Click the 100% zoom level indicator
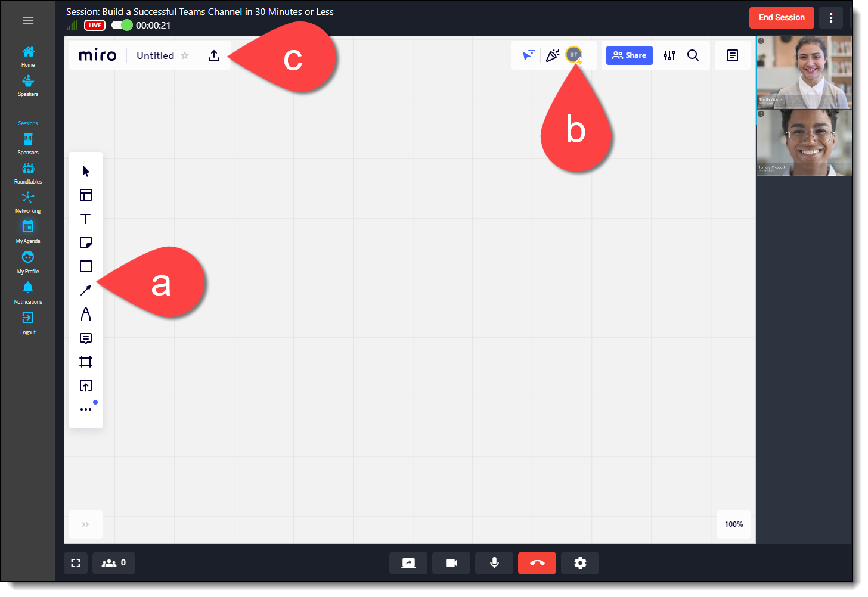868x597 pixels. pos(733,524)
